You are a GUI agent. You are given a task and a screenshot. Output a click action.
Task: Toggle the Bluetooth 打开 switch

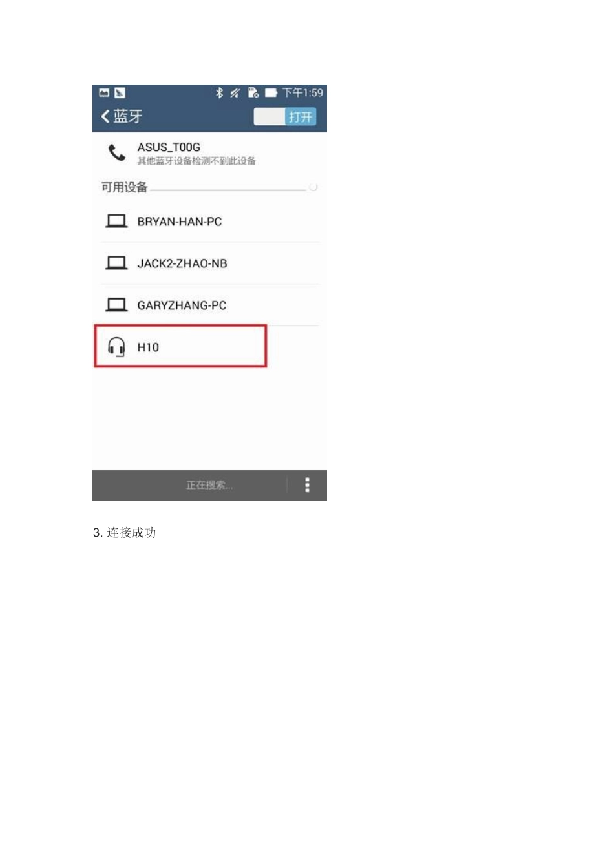tap(285, 116)
